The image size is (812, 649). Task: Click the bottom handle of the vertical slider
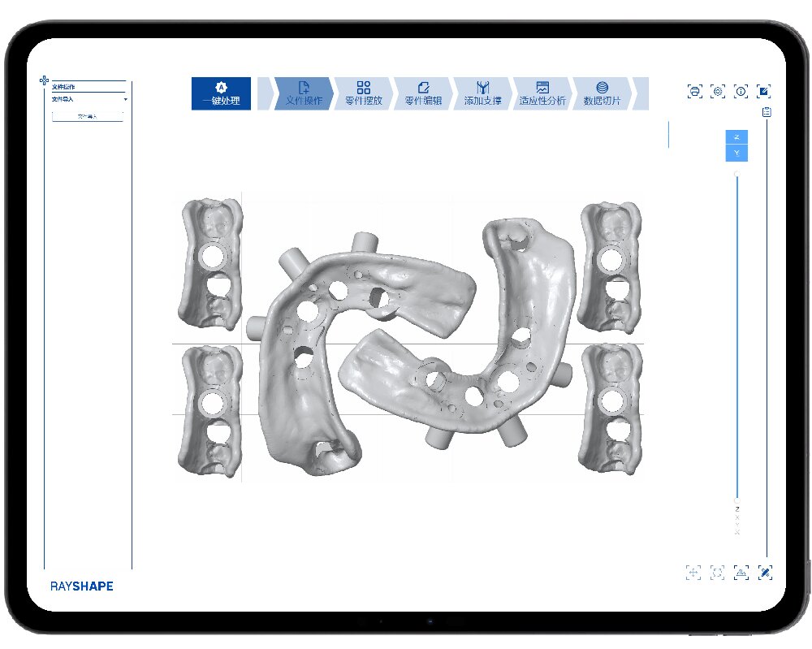click(737, 501)
